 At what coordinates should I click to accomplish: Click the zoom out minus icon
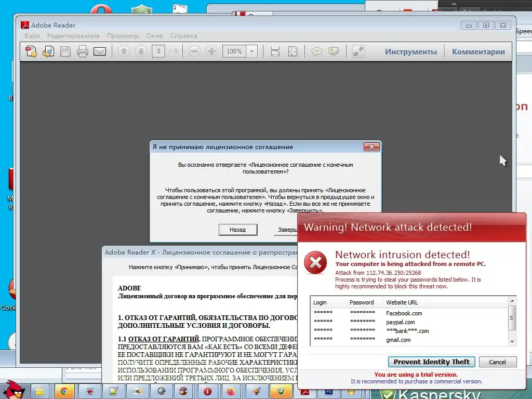pyautogui.click(x=194, y=51)
